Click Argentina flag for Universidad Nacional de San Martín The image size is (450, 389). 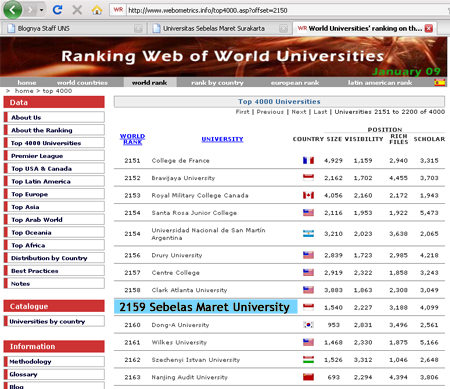tap(308, 233)
